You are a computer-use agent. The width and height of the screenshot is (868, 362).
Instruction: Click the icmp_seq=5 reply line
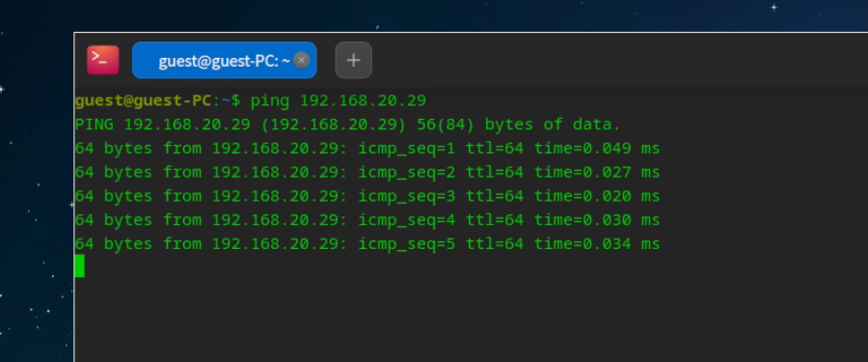click(x=367, y=244)
